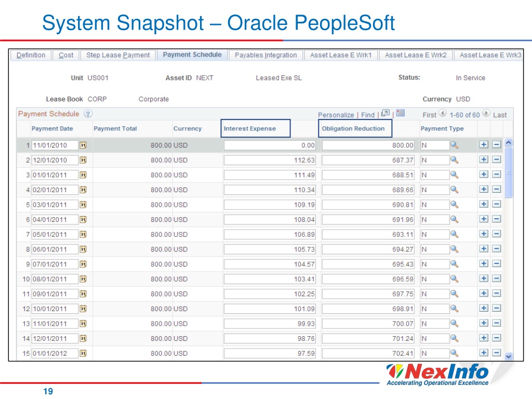Viewport: 532px width, 399px height.
Task: Delete payment row 1
Action: [496, 144]
